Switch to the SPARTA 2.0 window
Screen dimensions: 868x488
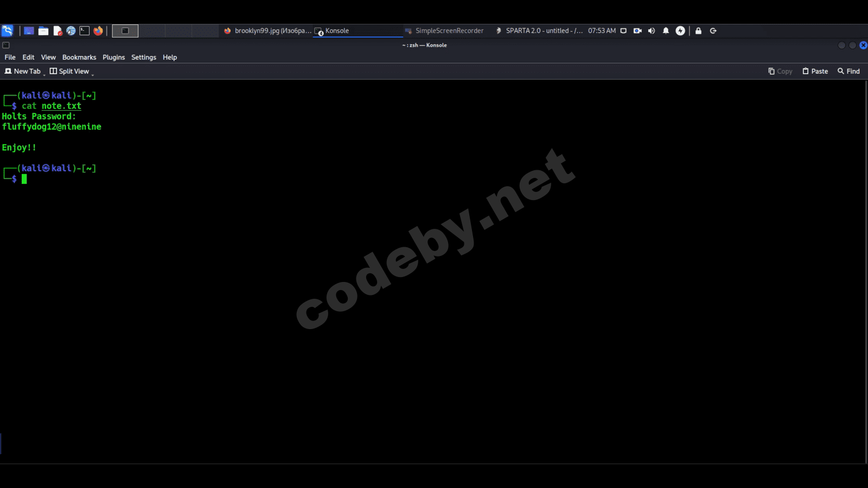point(539,31)
